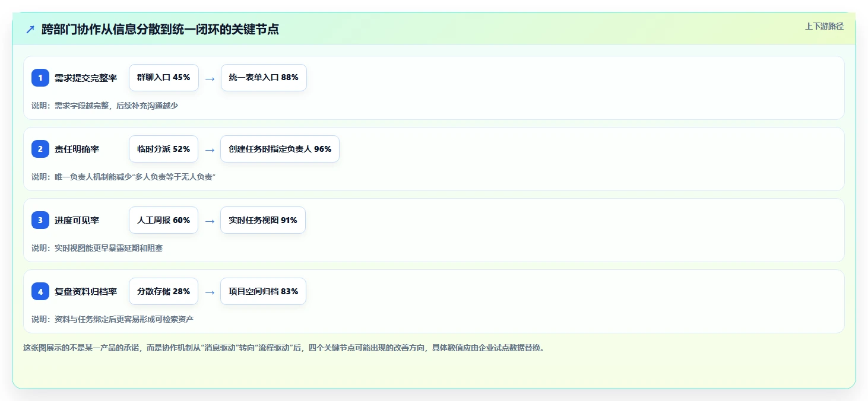
Task: Click the 需求提交完整率 label
Action: coord(85,78)
